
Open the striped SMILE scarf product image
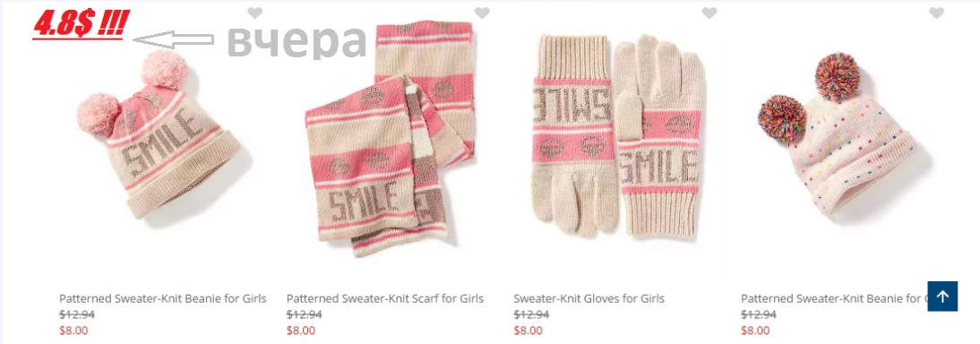tap(391, 139)
